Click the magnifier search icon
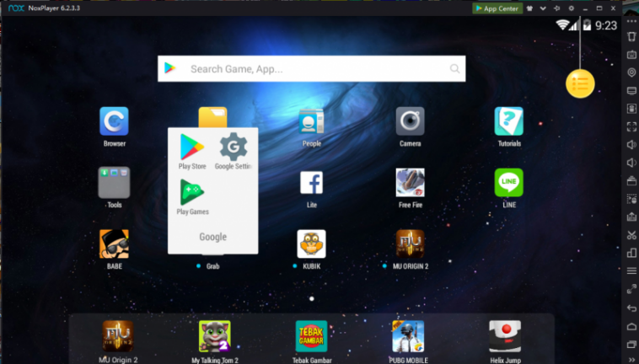Screen dimensions: 639x364 pyautogui.click(x=454, y=69)
